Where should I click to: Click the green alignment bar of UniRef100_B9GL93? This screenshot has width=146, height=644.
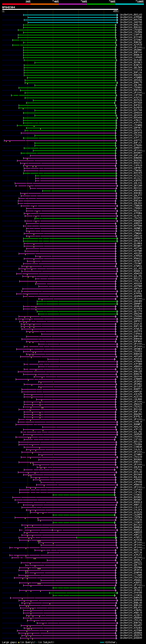pyautogui.click(x=70, y=25)
